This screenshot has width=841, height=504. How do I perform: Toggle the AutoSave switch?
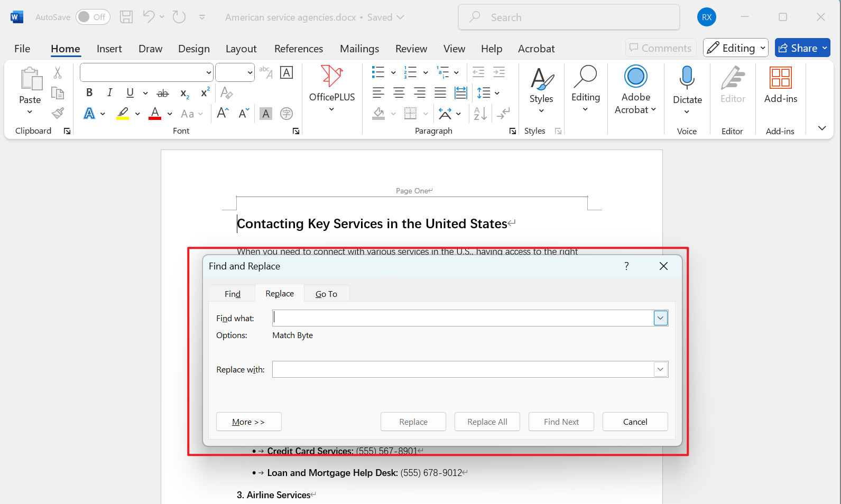93,17
